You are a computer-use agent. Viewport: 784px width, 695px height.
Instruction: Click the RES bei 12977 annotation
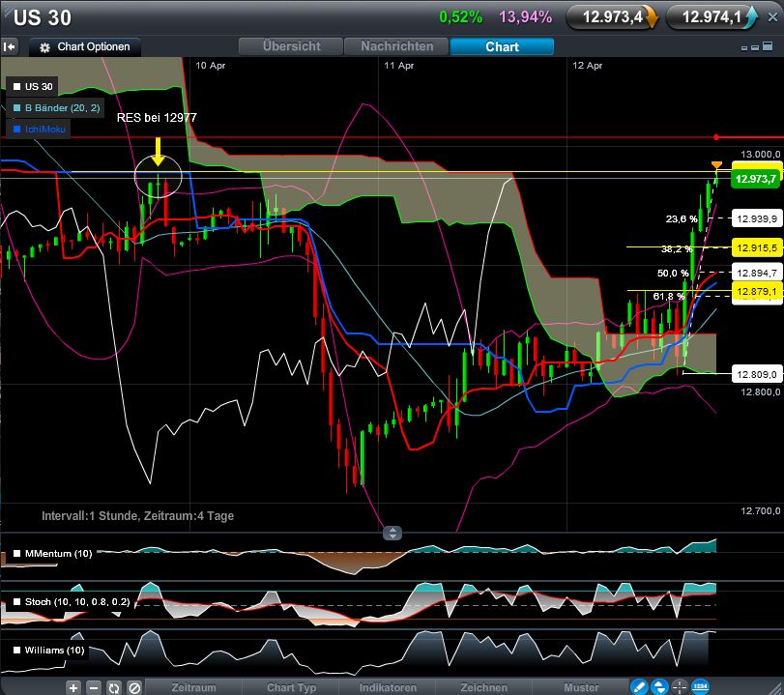[157, 118]
